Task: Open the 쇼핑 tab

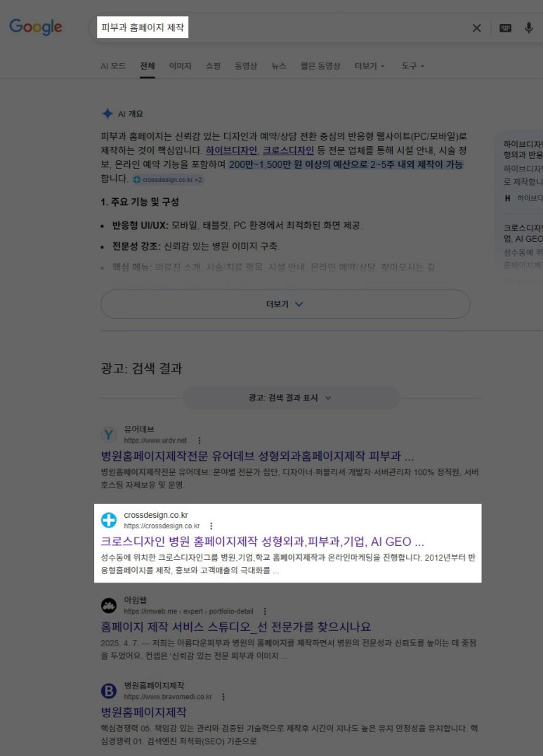Action: click(213, 66)
